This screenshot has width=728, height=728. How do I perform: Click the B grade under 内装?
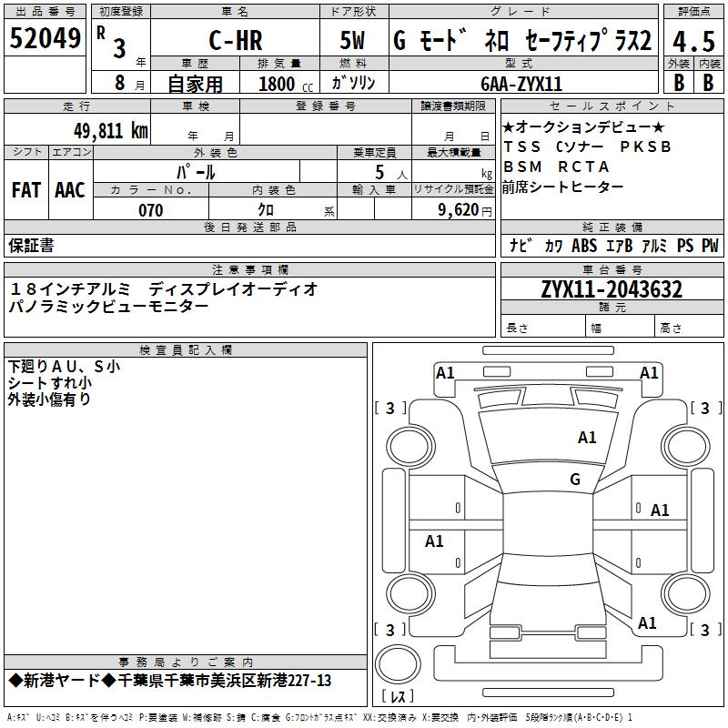(x=708, y=83)
